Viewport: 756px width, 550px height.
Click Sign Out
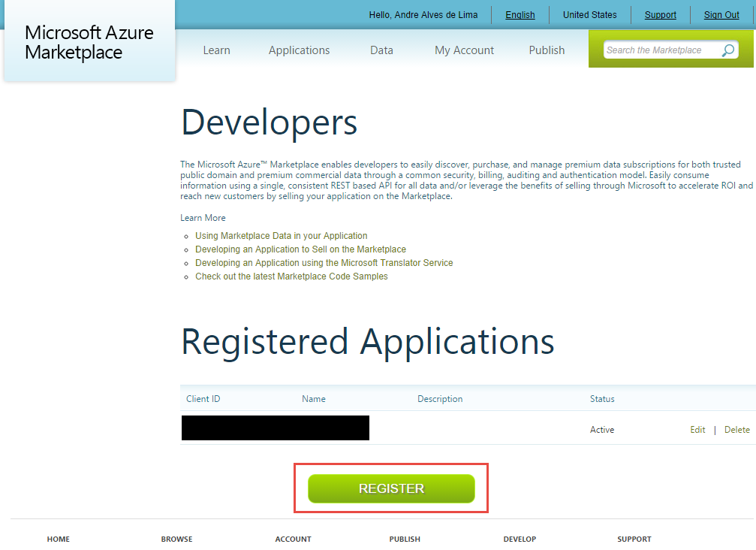click(x=721, y=15)
